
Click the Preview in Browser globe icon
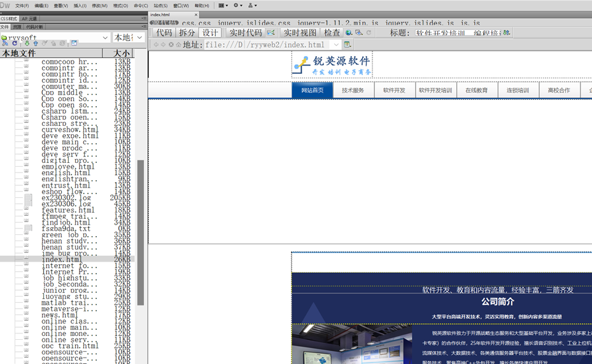[x=349, y=33]
